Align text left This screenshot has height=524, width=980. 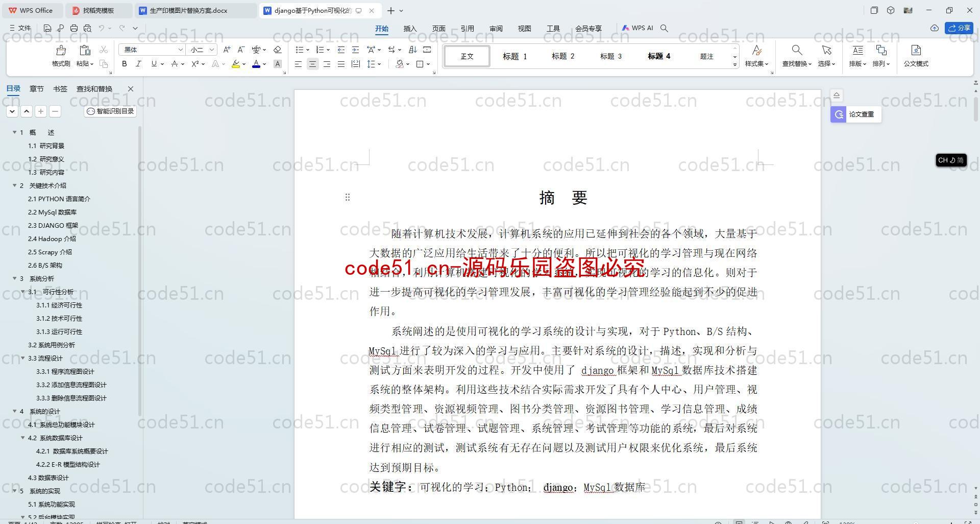(x=298, y=64)
